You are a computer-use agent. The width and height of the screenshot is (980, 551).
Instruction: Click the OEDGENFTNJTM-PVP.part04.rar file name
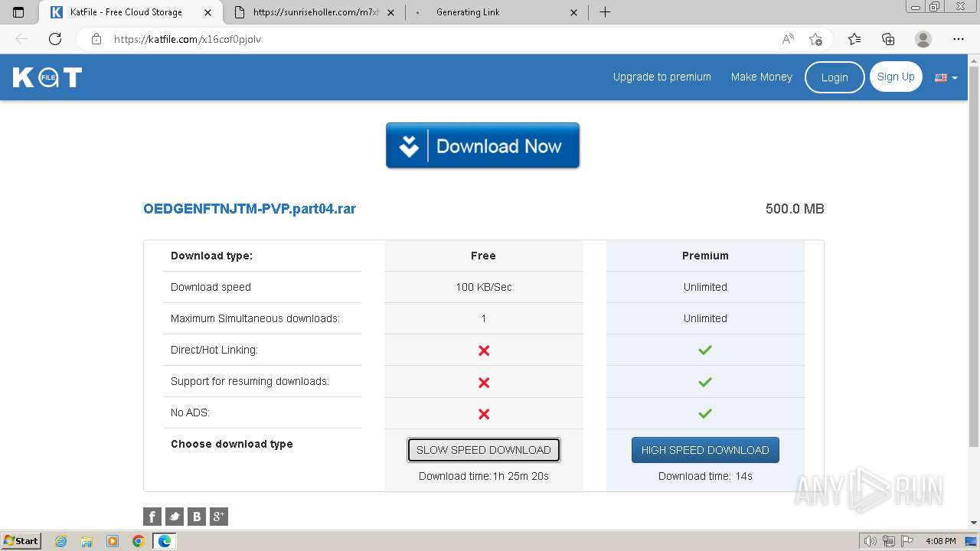250,208
